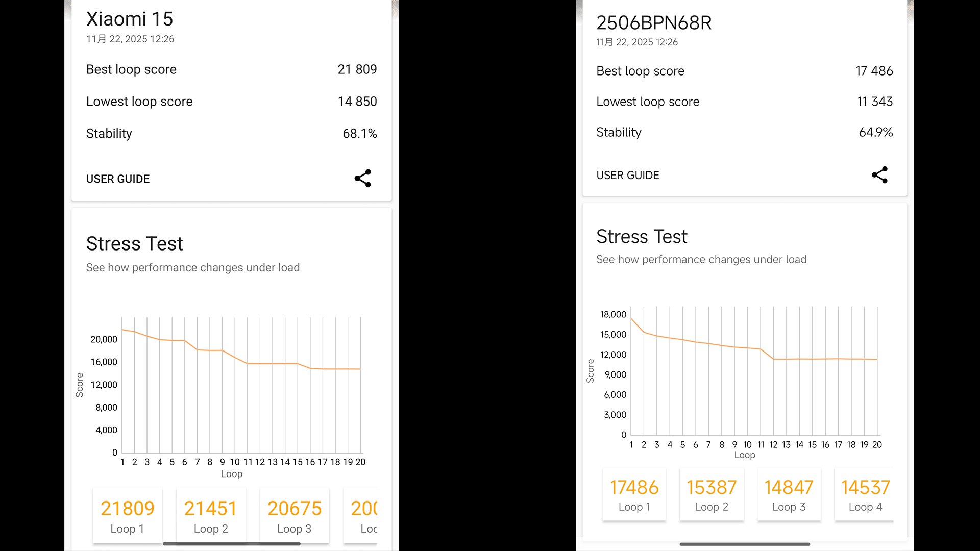Select Loop 1 score card 21809
Screen dimensions: 980x551
(128, 515)
